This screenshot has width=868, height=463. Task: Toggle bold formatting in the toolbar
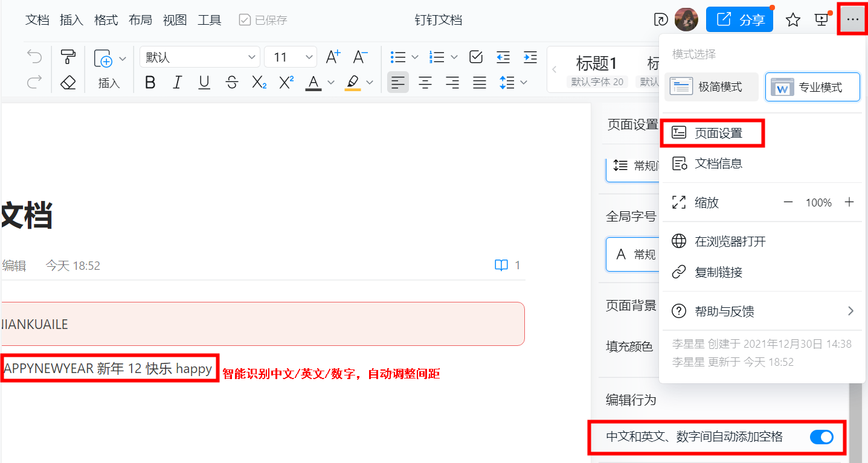coord(150,83)
